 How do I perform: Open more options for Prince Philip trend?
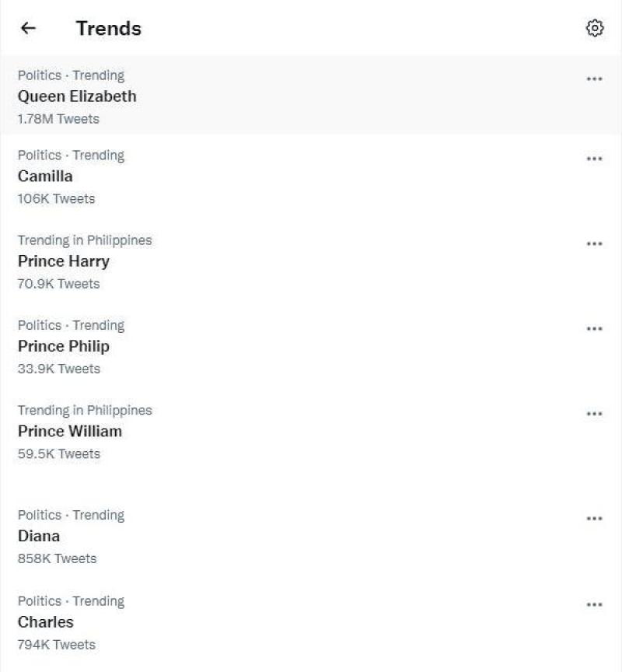(x=595, y=328)
